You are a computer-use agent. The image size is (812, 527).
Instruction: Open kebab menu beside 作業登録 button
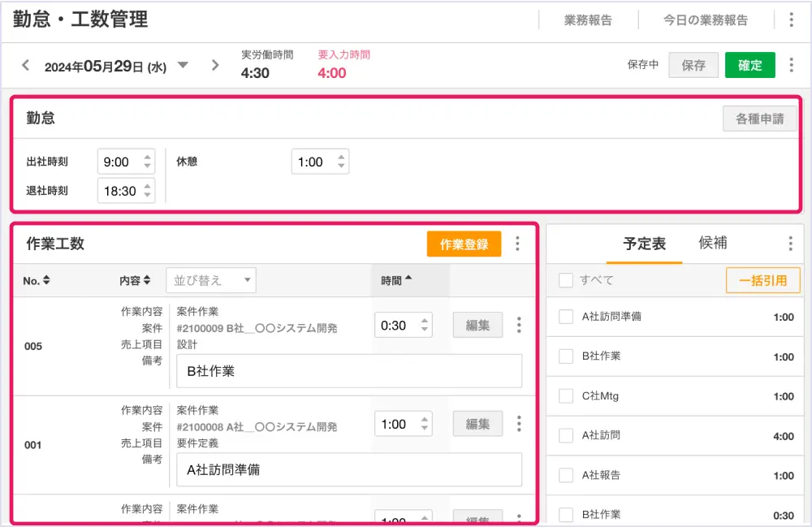coord(518,244)
